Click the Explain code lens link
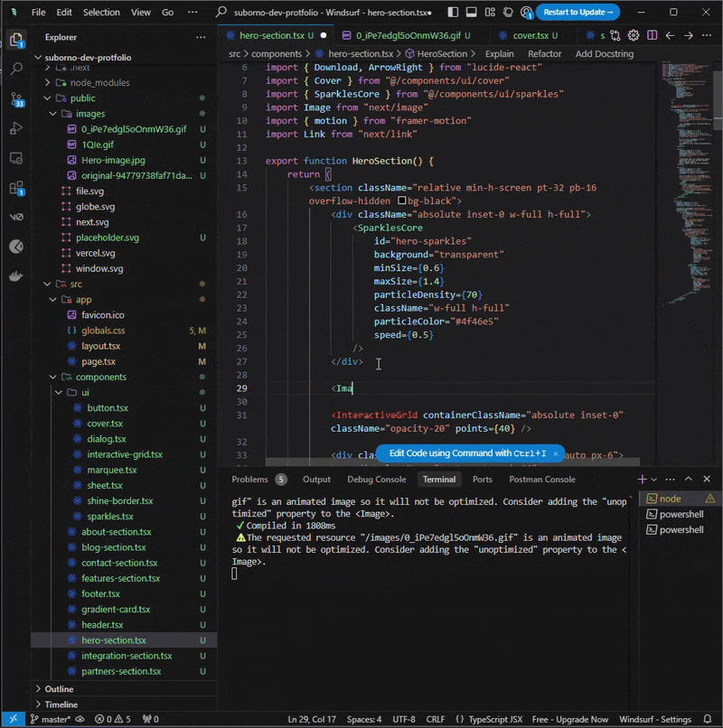Image resolution: width=723 pixels, height=728 pixels. (x=500, y=54)
